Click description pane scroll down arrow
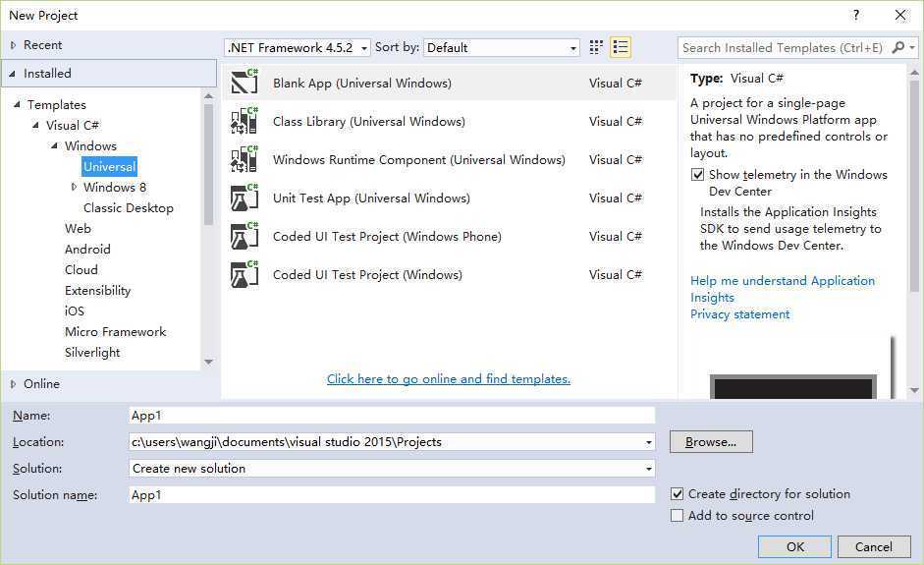Screen dimensions: 924x565 coord(914,390)
